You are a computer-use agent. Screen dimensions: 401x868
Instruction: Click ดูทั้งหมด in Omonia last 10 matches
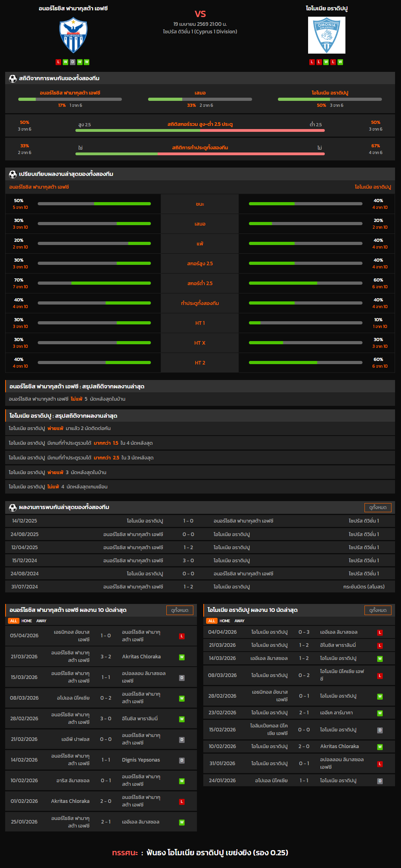(x=378, y=610)
